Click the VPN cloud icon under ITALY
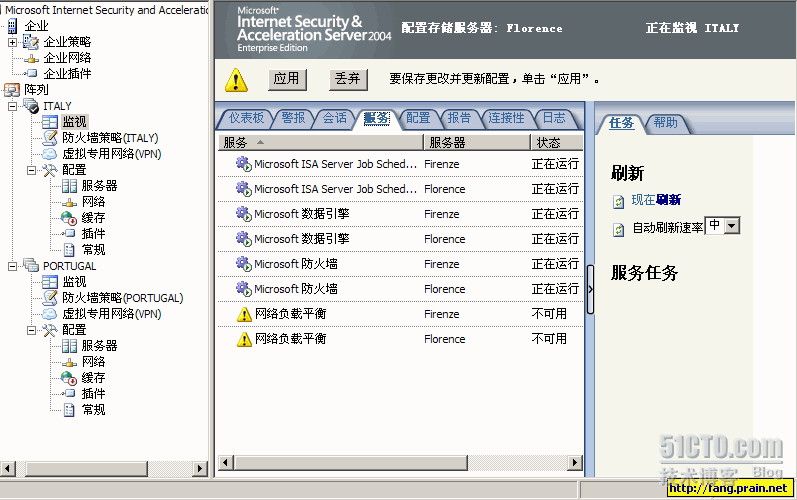The width and height of the screenshot is (797, 500). click(x=49, y=154)
